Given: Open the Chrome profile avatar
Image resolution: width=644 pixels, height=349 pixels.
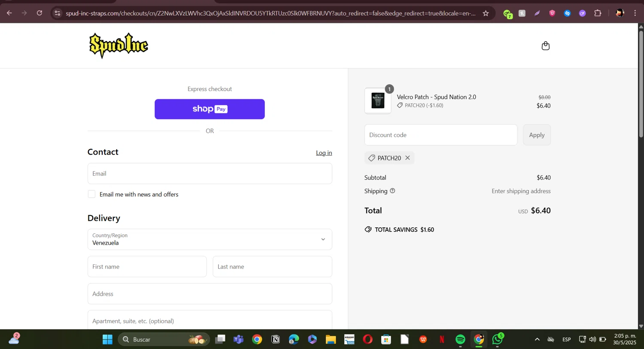Looking at the screenshot, I should tap(620, 13).
